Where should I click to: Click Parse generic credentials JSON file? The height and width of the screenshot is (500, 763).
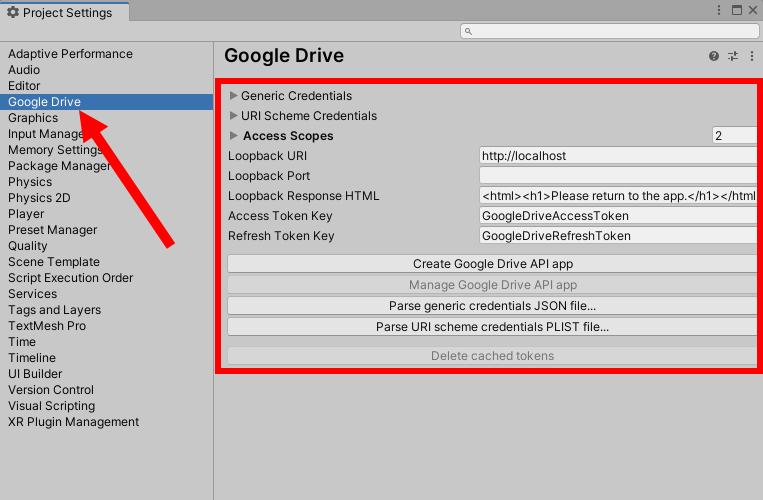[492, 305]
